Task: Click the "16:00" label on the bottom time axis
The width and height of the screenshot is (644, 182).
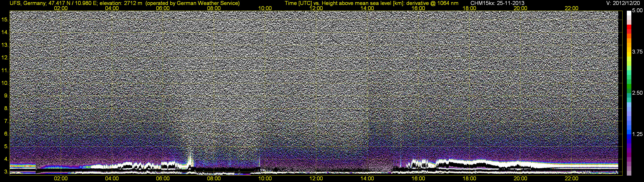Action: tap(418, 179)
